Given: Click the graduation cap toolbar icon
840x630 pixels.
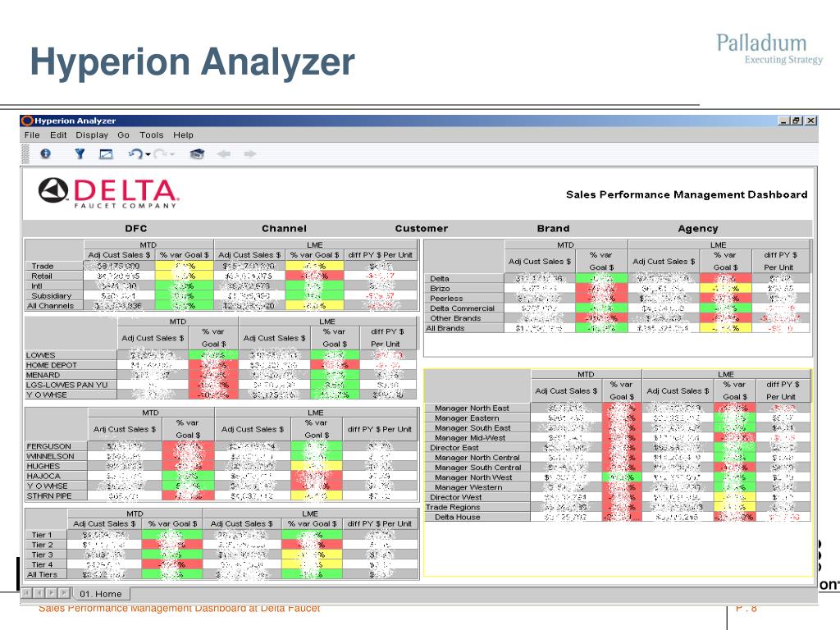Looking at the screenshot, I should (x=197, y=154).
